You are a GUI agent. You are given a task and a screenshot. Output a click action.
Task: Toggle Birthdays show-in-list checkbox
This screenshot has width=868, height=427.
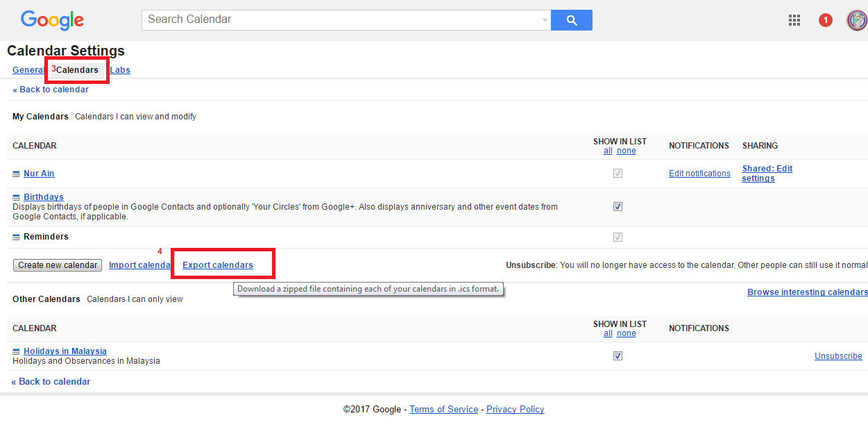tap(618, 206)
